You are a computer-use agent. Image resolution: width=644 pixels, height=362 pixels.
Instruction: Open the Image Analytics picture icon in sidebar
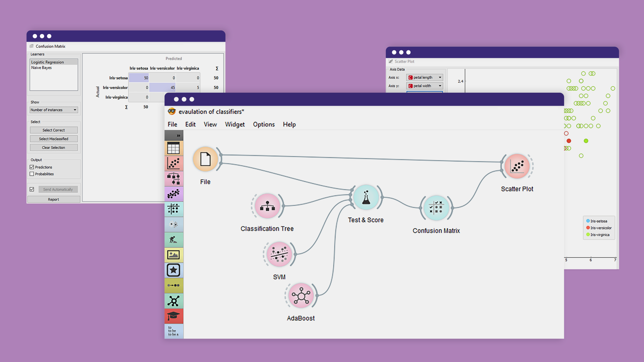(174, 255)
